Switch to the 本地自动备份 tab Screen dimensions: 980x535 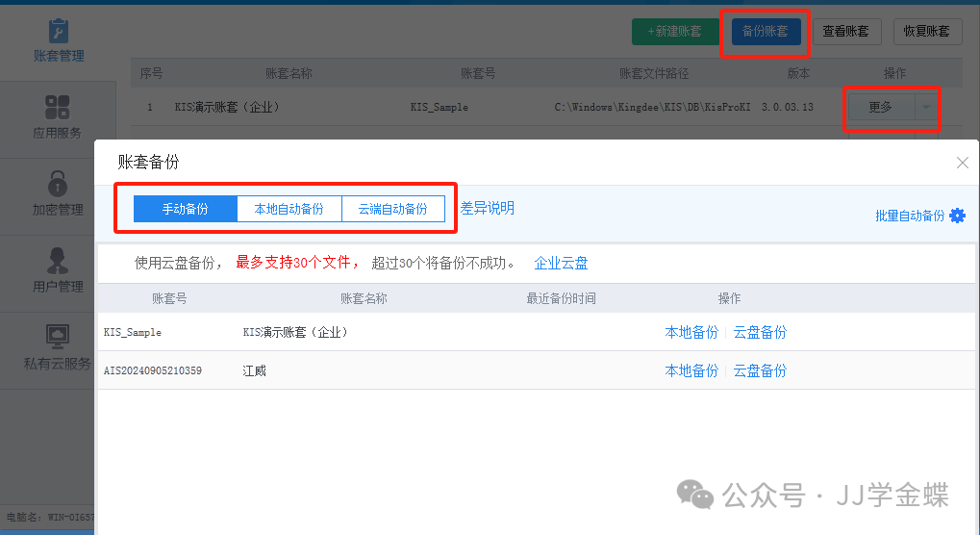[x=289, y=209]
